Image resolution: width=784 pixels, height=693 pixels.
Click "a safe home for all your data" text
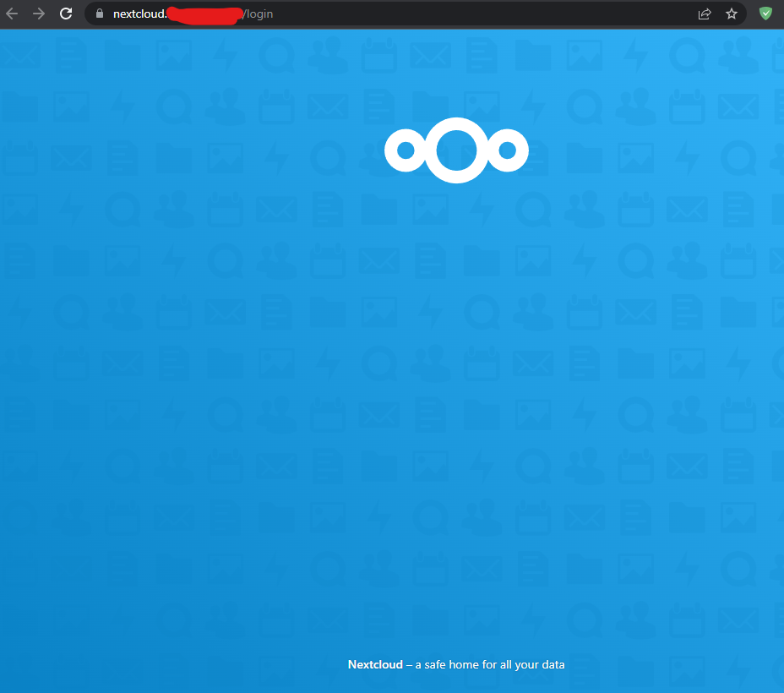point(490,664)
